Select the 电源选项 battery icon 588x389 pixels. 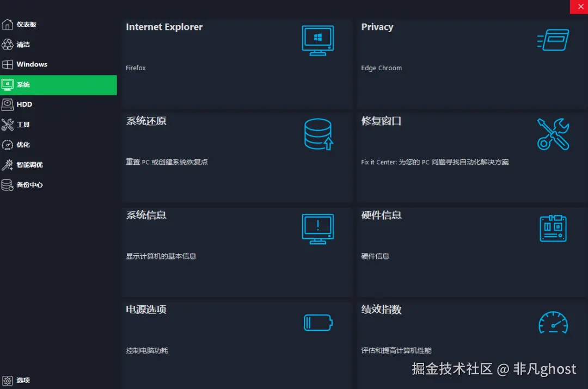(x=317, y=323)
